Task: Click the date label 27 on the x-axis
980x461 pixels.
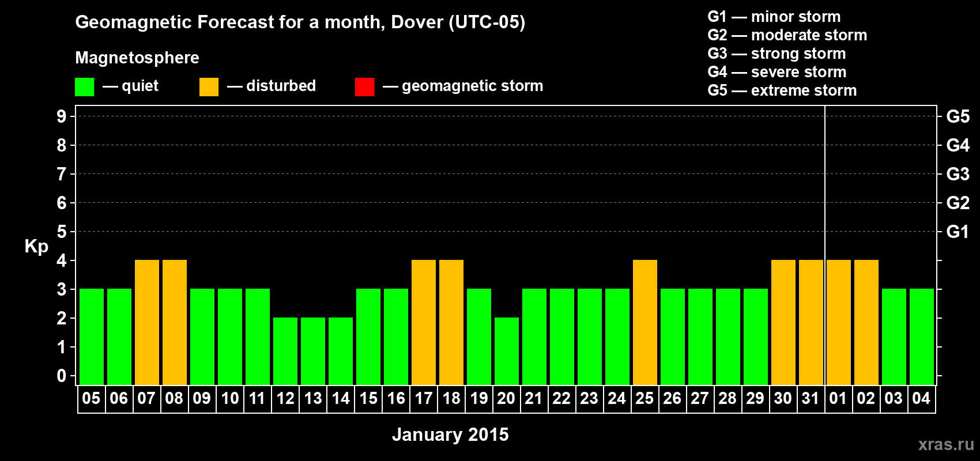Action: [700, 398]
